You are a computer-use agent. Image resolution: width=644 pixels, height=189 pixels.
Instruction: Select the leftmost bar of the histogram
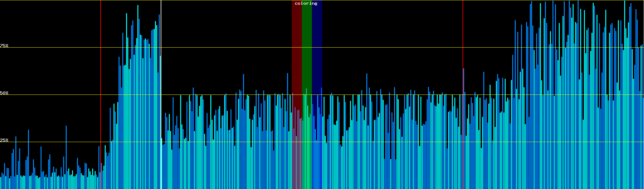(x=1, y=183)
